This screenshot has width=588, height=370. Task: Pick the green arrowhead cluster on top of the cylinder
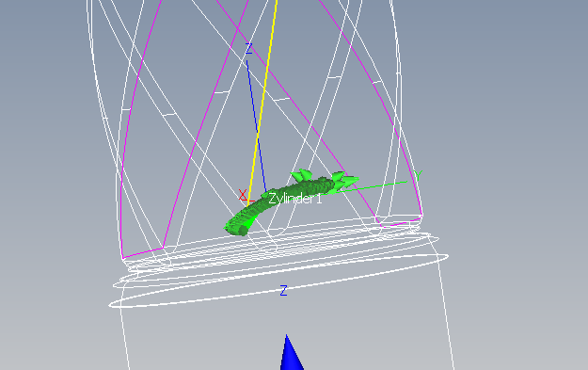[x=302, y=175]
